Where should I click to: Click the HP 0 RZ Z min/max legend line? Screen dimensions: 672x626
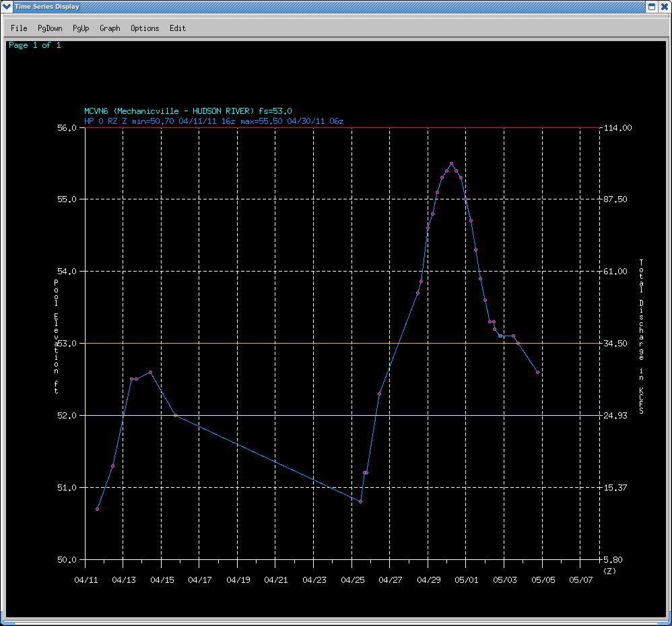(214, 121)
